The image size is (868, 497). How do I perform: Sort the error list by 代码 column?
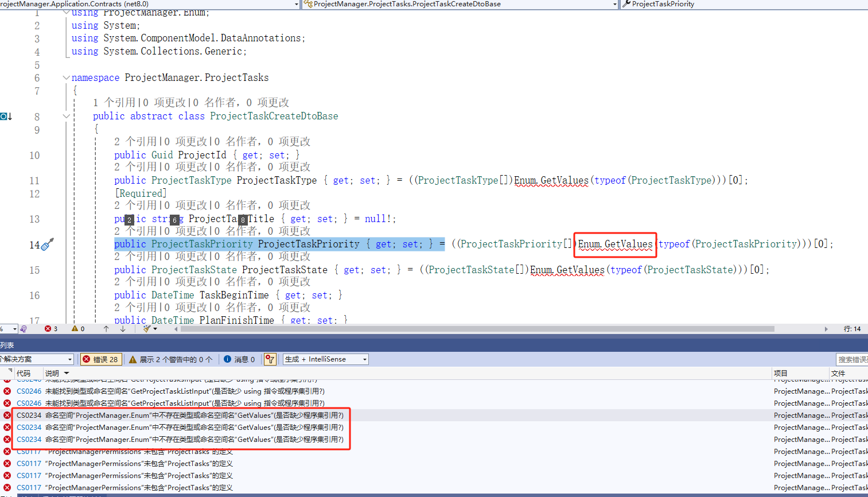[24, 373]
